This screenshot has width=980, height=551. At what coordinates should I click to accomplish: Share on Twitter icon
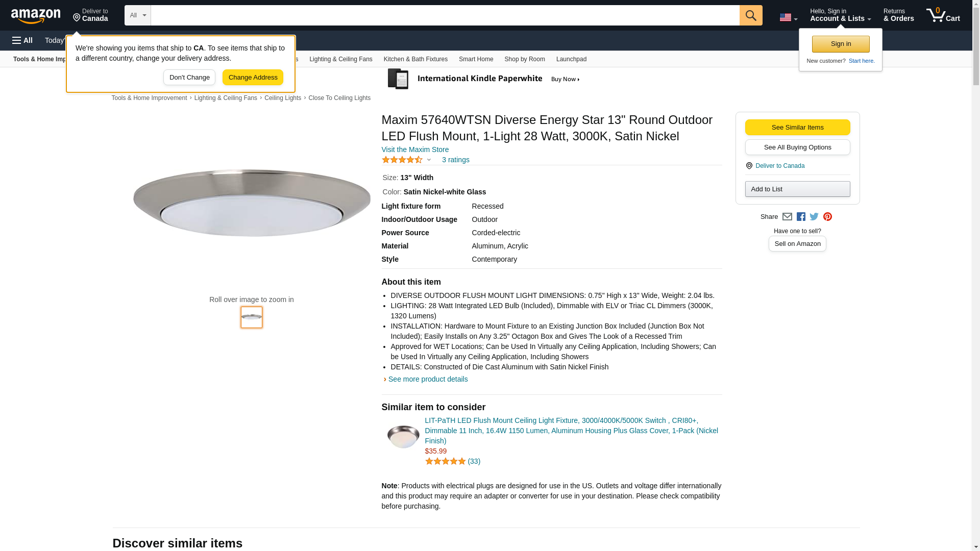814,217
